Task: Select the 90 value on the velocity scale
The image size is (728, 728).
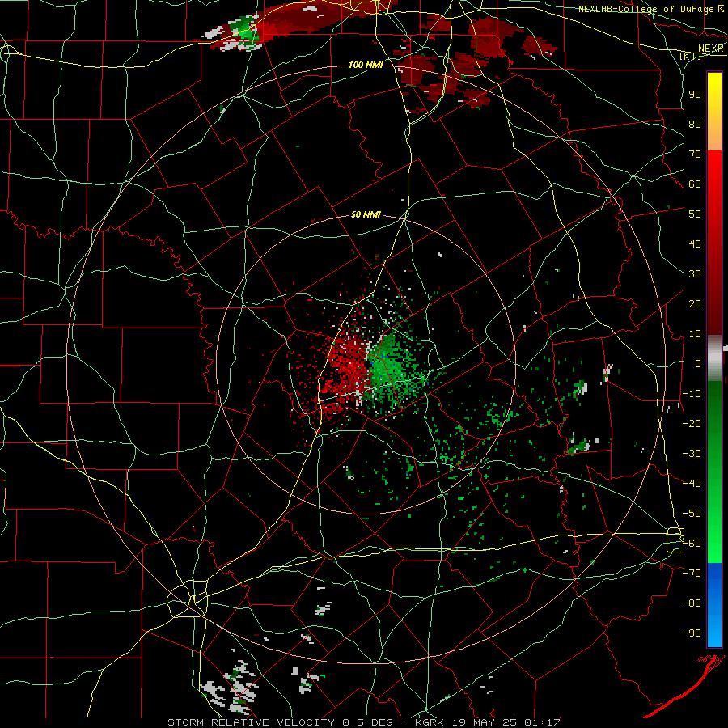Action: (x=695, y=95)
